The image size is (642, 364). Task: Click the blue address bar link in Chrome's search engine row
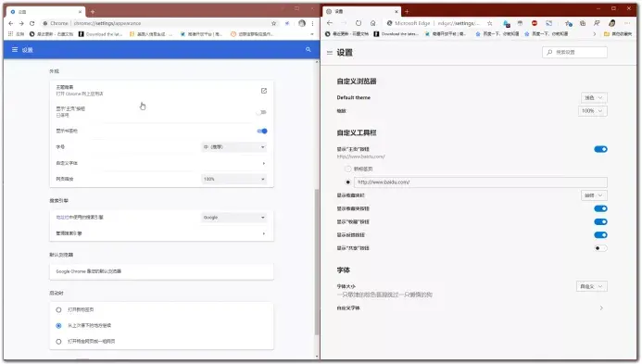pos(62,218)
